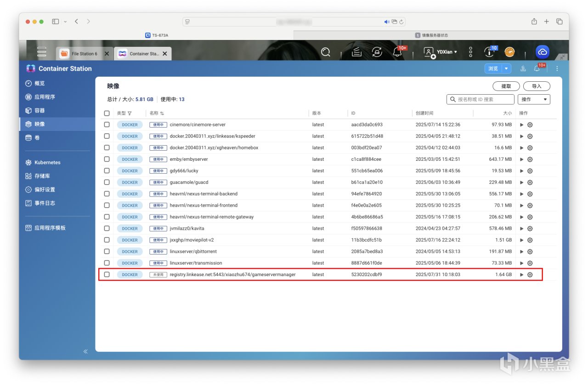This screenshot has width=588, height=385.
Task: Check the xgheaven/homebox row checkbox
Action: pyautogui.click(x=107, y=147)
